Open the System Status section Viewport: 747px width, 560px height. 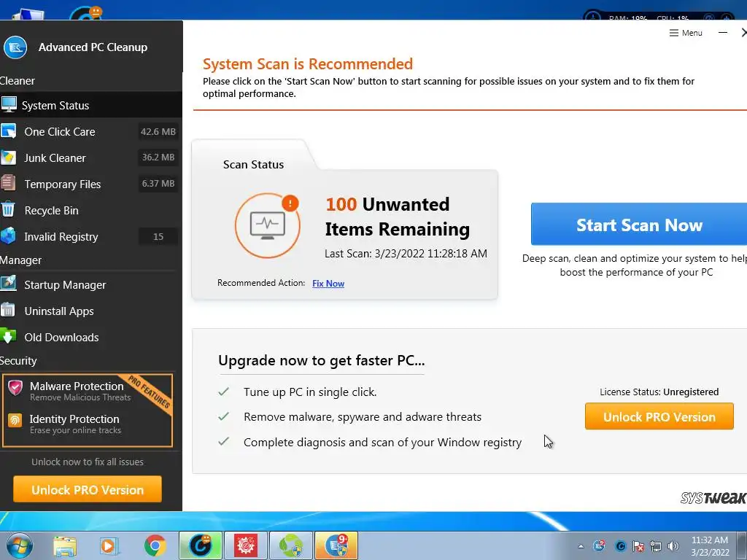pyautogui.click(x=91, y=105)
